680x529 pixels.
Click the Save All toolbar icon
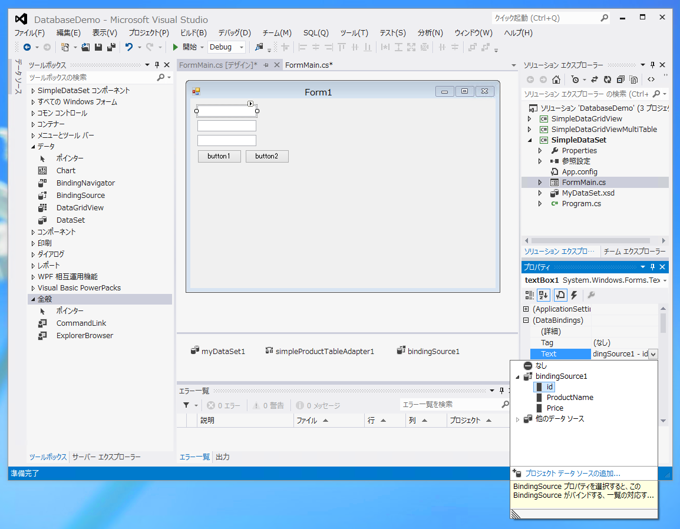[x=111, y=47]
